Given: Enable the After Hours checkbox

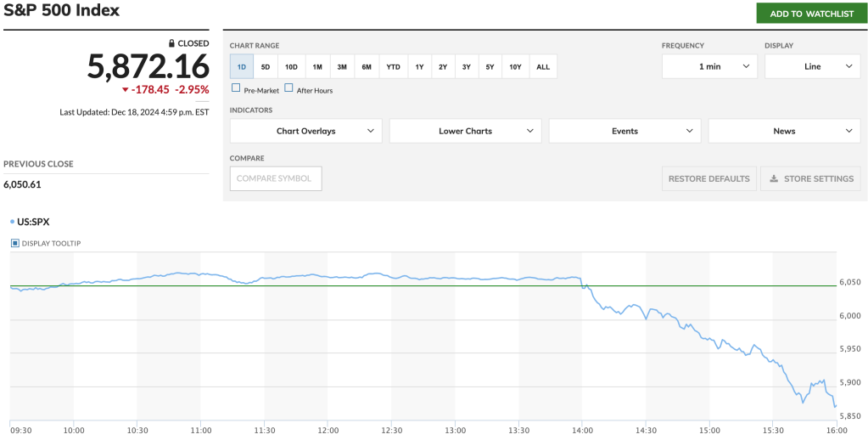Looking at the screenshot, I should tap(288, 88).
